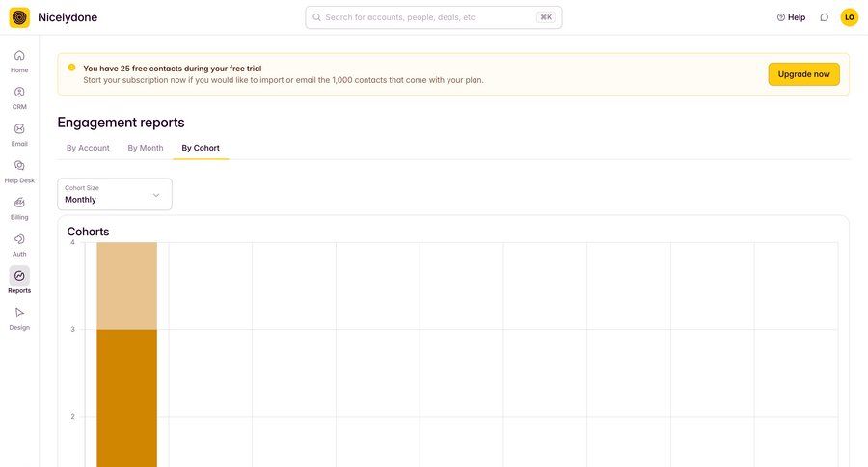
Task: Open the LO user avatar menu
Action: pyautogui.click(x=849, y=17)
